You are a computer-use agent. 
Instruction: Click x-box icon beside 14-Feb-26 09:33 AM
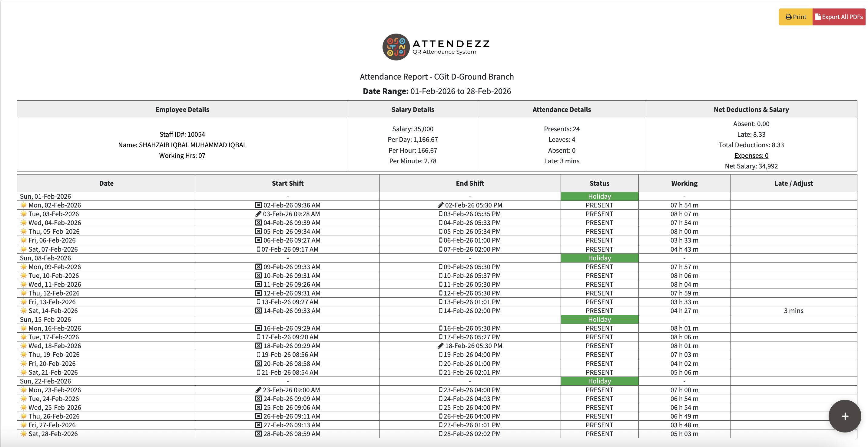(258, 311)
